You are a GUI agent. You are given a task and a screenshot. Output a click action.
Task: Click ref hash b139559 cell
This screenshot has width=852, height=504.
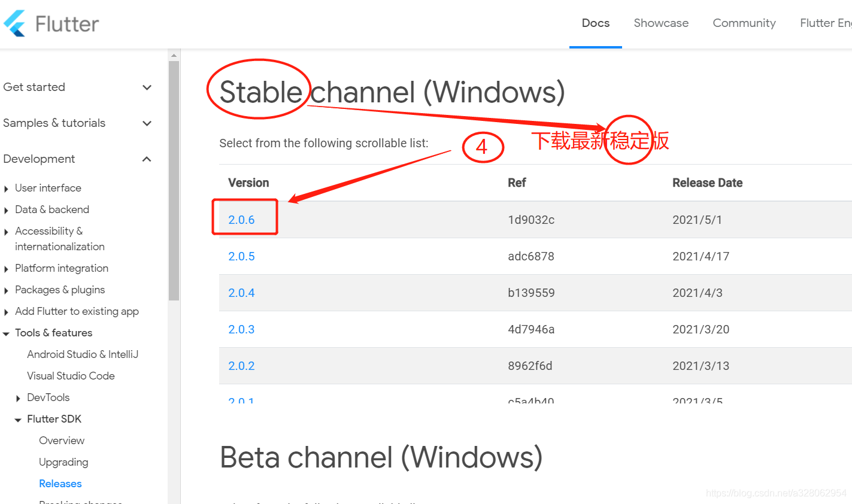[x=531, y=293]
